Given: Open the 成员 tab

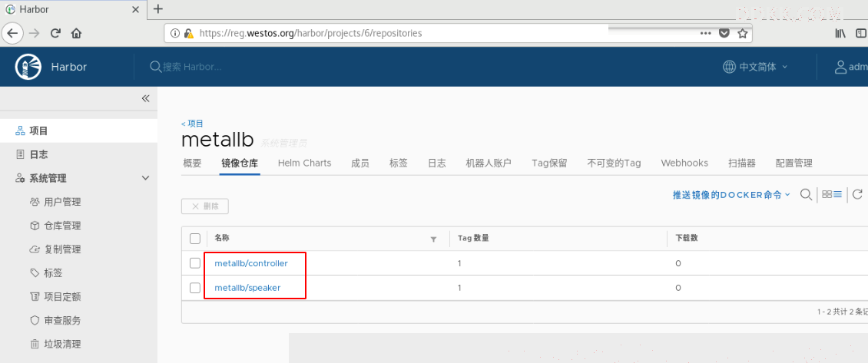Looking at the screenshot, I should coord(359,163).
